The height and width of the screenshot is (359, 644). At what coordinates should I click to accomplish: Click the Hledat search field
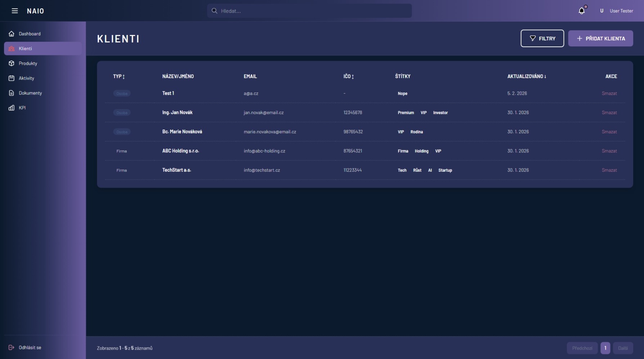tap(309, 11)
